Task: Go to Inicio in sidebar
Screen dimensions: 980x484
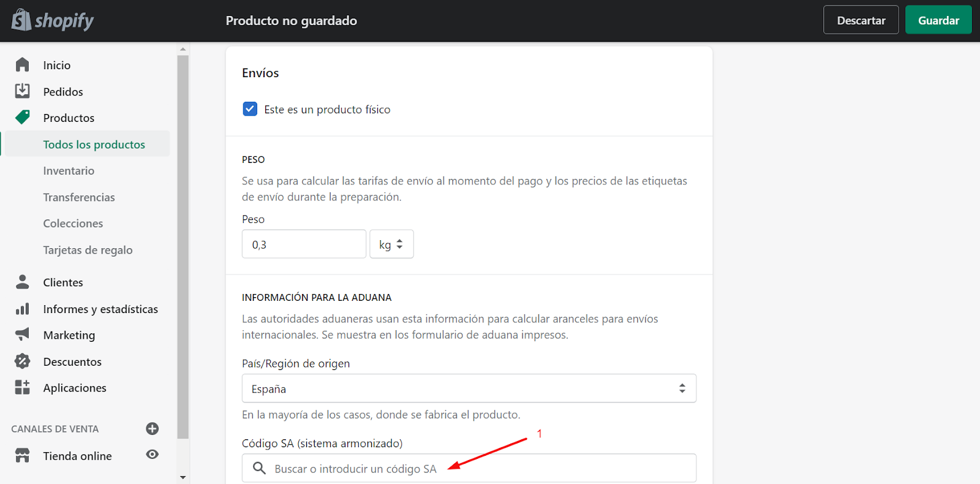Action: click(57, 65)
